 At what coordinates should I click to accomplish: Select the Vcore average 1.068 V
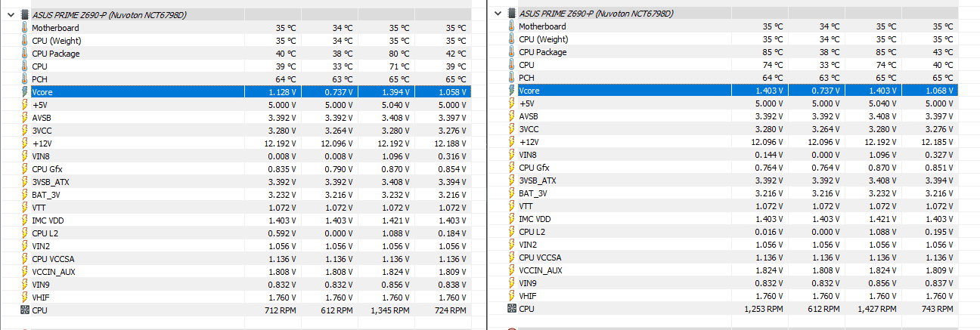pyautogui.click(x=940, y=91)
